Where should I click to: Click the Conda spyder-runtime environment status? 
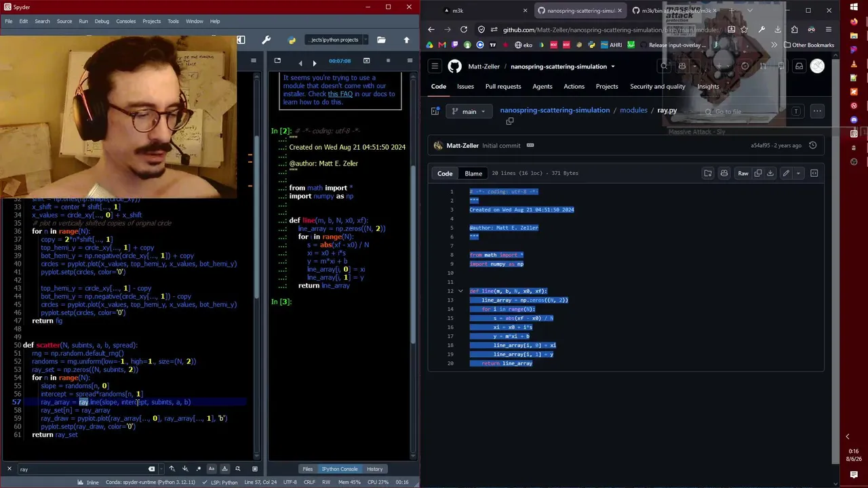(x=150, y=483)
